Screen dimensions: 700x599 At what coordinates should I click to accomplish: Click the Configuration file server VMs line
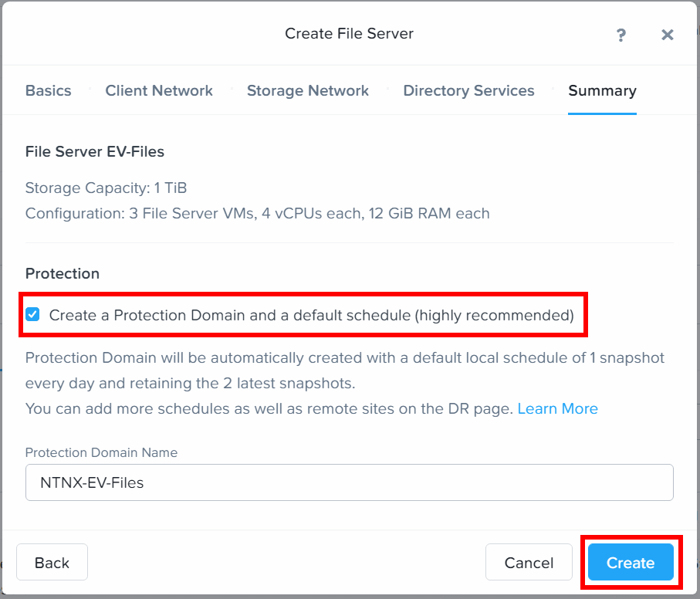tap(257, 213)
